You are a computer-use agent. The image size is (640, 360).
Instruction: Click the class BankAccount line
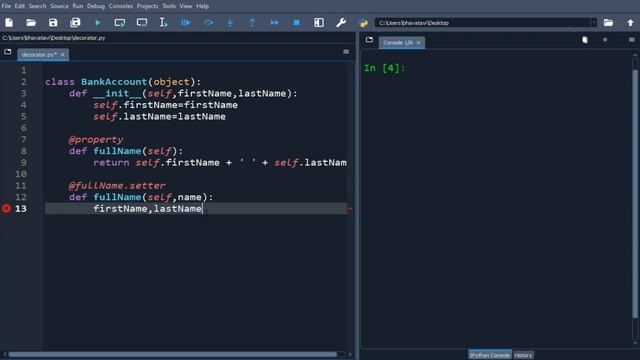tap(123, 82)
